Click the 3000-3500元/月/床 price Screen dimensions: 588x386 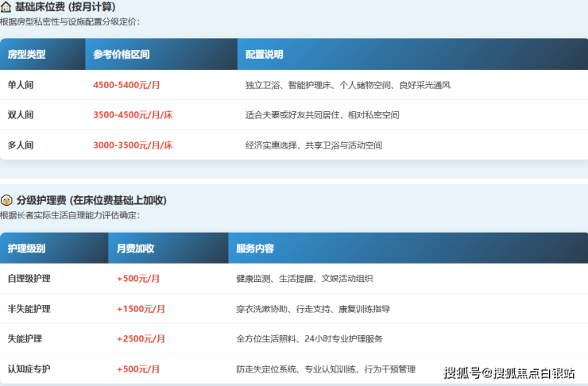133,145
